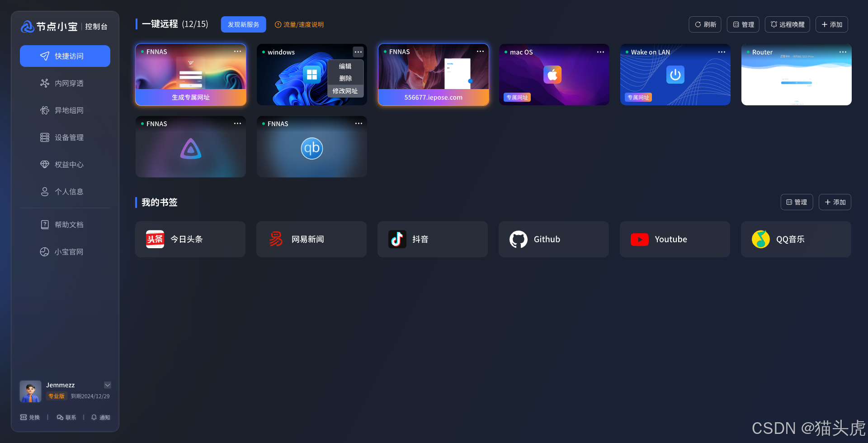Click 添加 button in 一键远程 header
Screen dimensions: 868x443
[x=831, y=24]
